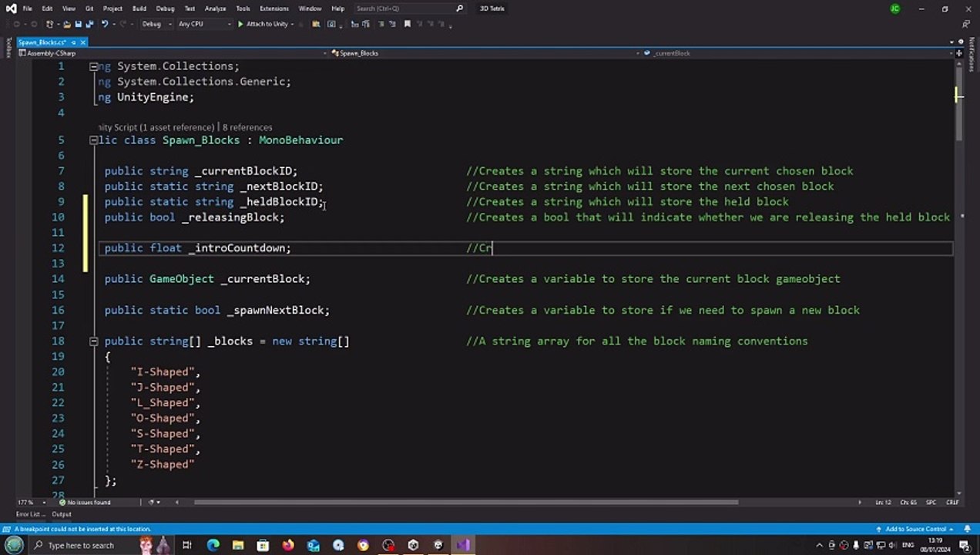Screen dimensions: 980x555
Task: Open the JC account avatar
Action: coord(894,8)
